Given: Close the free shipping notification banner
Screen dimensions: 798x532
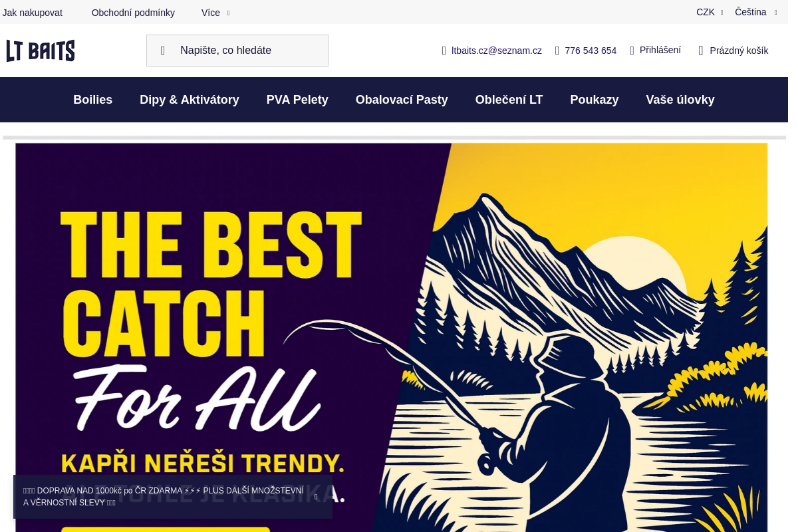Looking at the screenshot, I should tap(316, 497).
